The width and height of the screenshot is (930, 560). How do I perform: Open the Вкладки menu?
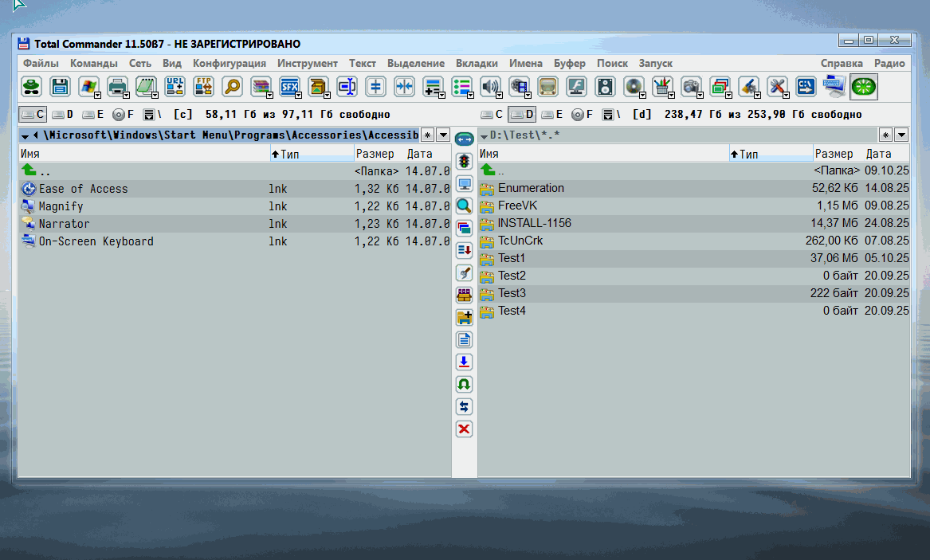coord(477,63)
